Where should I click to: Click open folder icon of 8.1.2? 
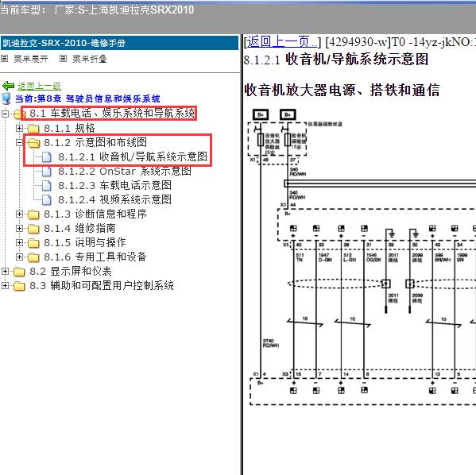[x=33, y=143]
